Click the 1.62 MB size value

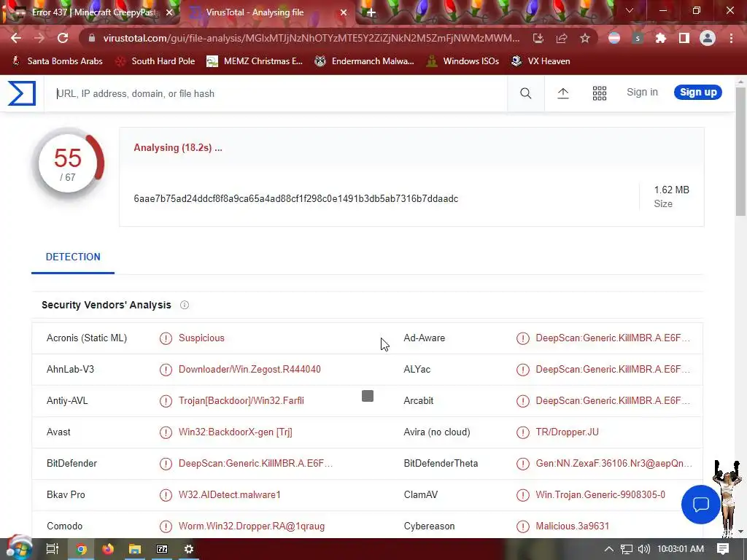(x=671, y=190)
